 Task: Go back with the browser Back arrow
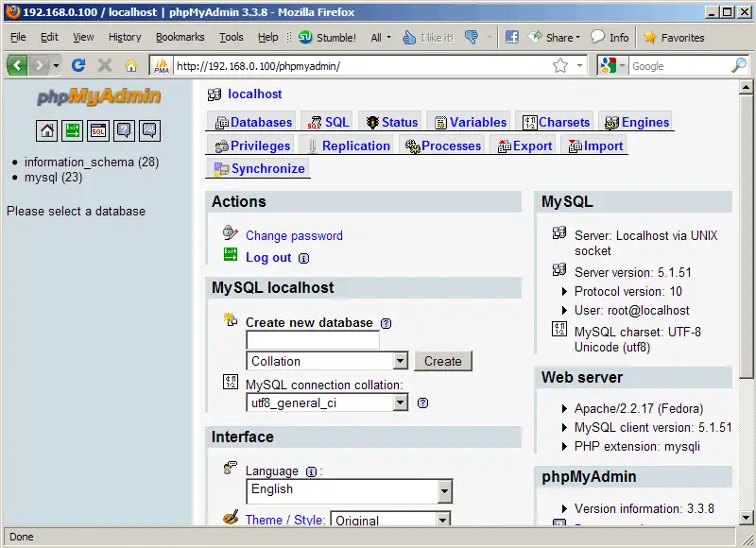click(17, 65)
